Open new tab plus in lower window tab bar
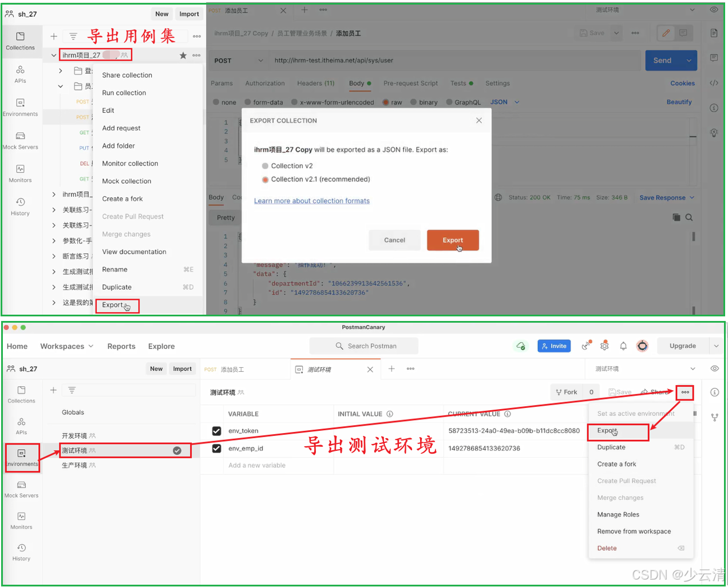Viewport: 728px width, 587px height. [391, 368]
